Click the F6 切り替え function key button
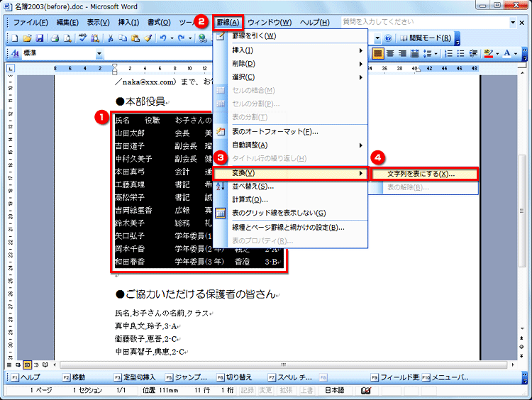The image size is (532, 400). click(x=235, y=377)
